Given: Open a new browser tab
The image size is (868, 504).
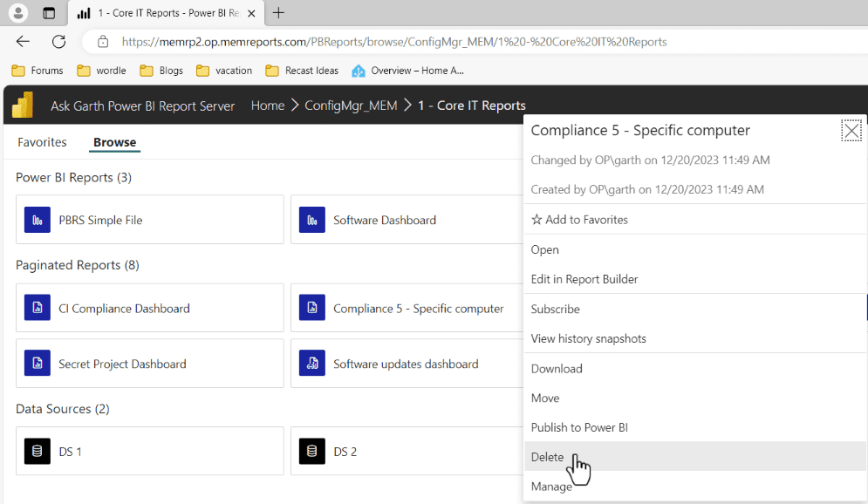Looking at the screenshot, I should [x=278, y=13].
